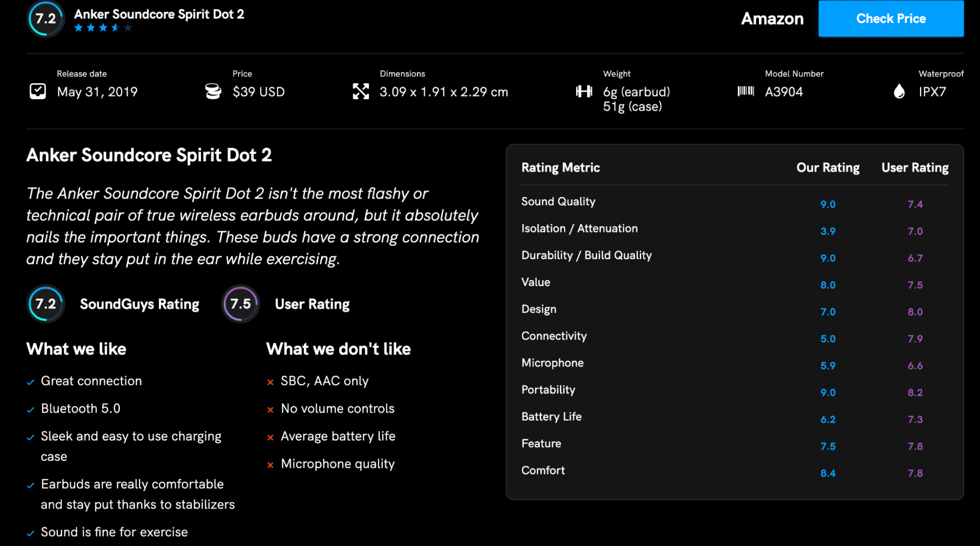980x546 pixels.
Task: Click the X mark beside Microphone quality
Action: pyautogui.click(x=270, y=465)
